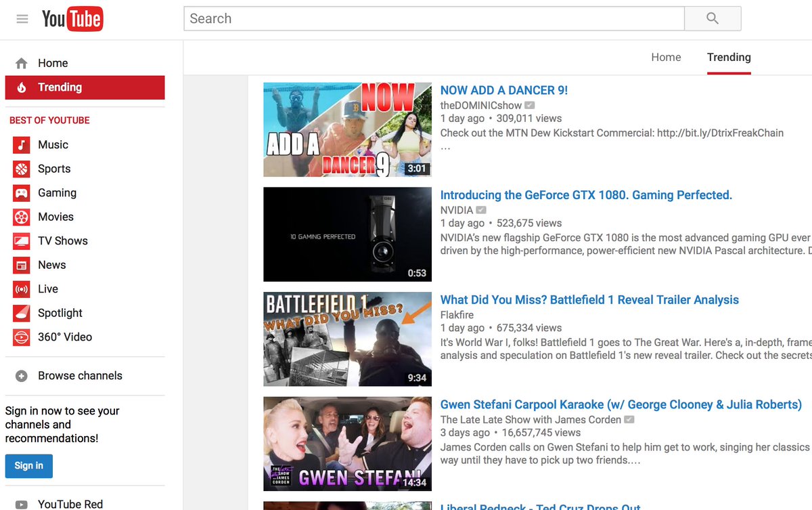812x510 pixels.
Task: Open the hamburger guide menu icon
Action: (22, 19)
